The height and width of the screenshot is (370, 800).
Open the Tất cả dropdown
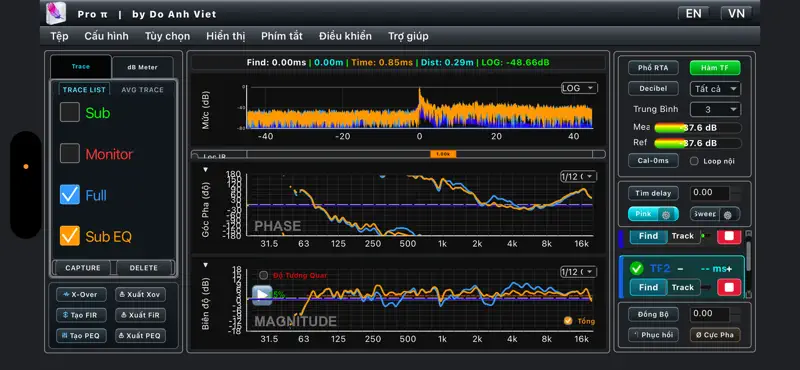[715, 89]
